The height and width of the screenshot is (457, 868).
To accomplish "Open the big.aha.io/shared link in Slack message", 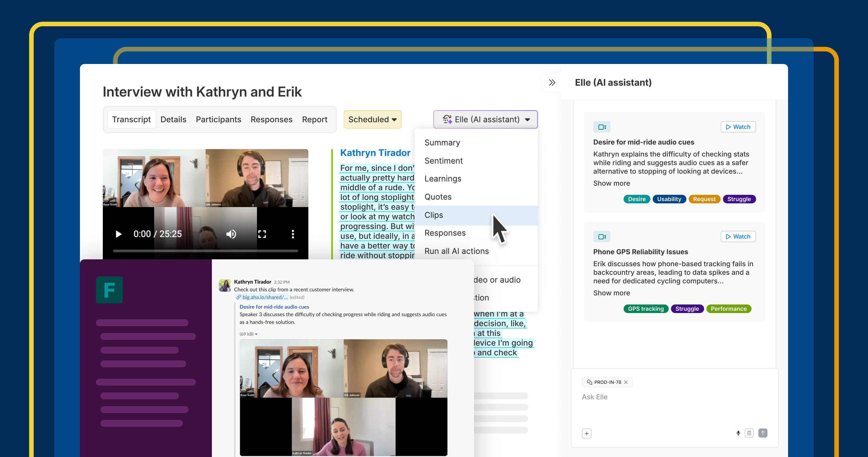I will [265, 297].
